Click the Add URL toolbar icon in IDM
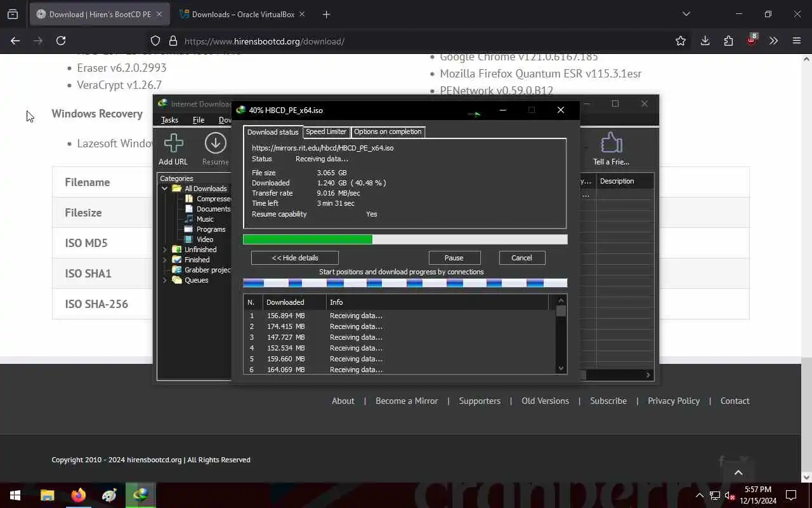The width and height of the screenshot is (812, 508). coord(173,144)
